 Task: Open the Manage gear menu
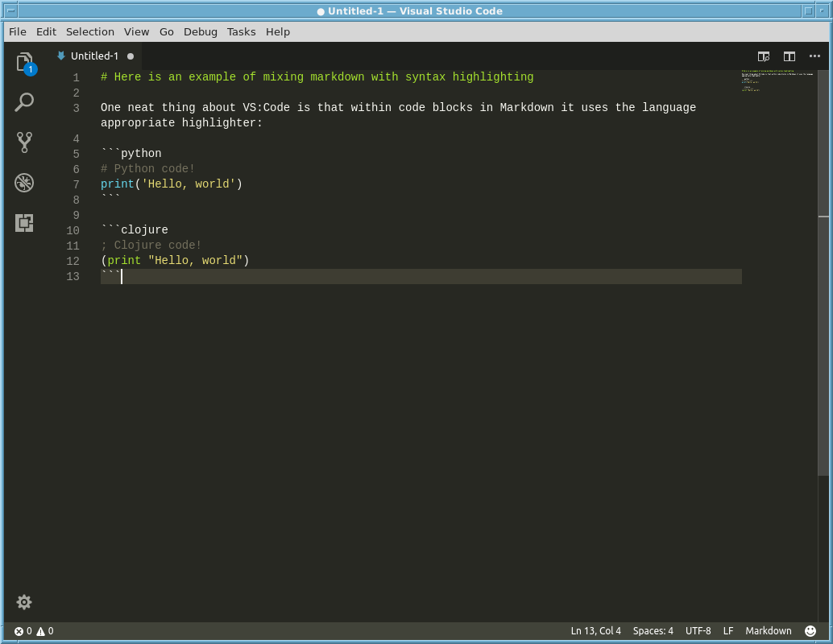tap(24, 601)
